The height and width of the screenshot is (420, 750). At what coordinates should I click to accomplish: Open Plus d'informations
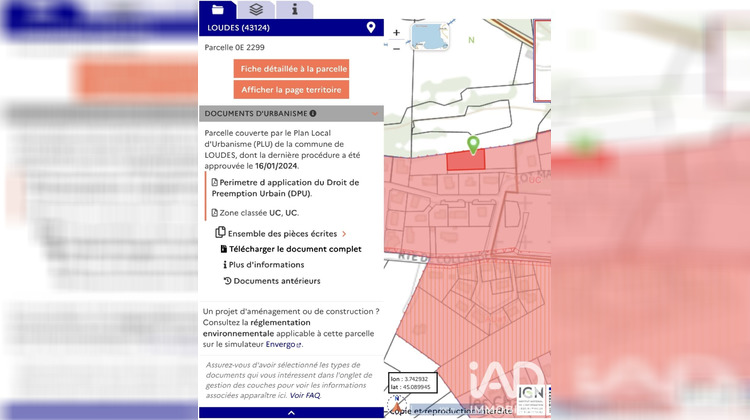tap(264, 265)
